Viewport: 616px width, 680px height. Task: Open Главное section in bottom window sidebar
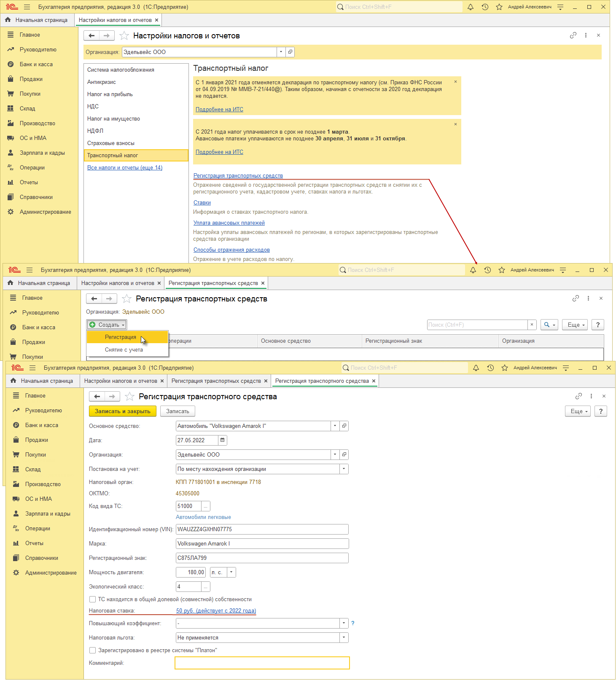35,395
